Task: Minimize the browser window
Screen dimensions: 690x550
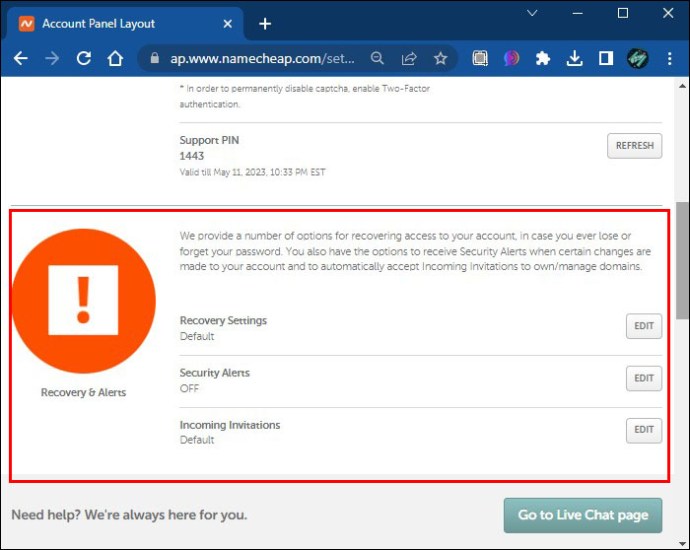Action: click(x=578, y=13)
